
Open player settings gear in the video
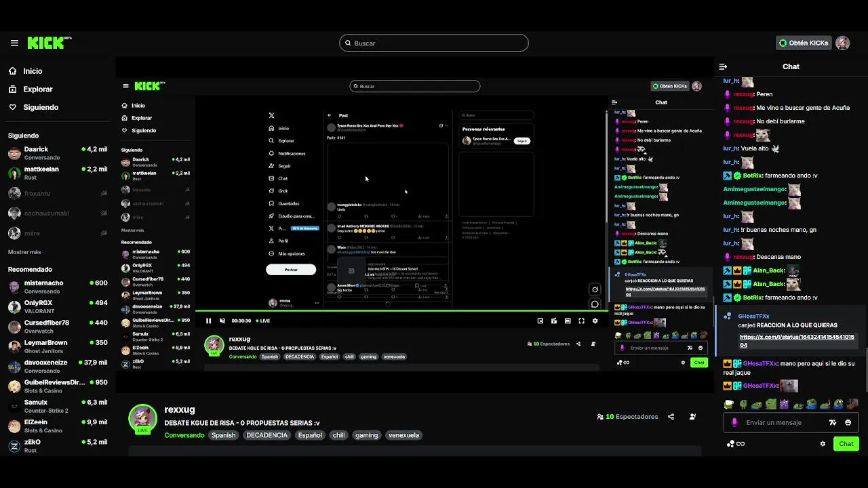point(595,321)
